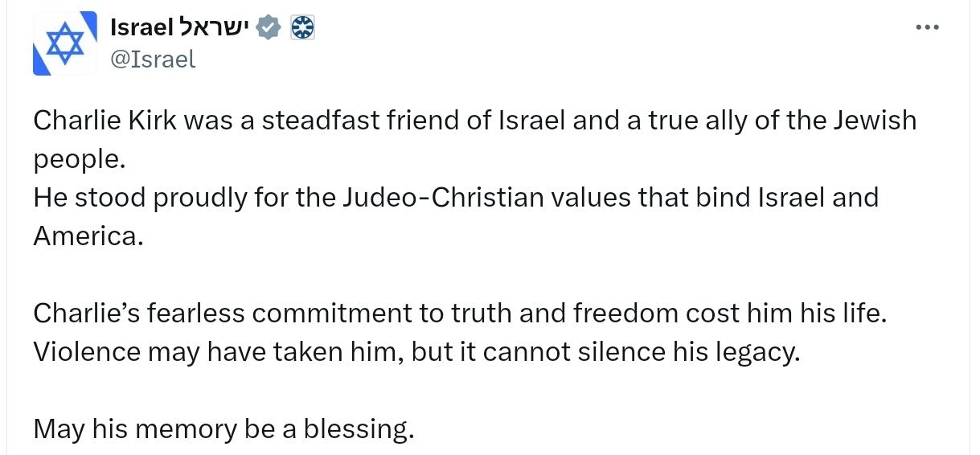The image size is (980, 455).
Task: Open the @Israel handle link
Action: [152, 59]
